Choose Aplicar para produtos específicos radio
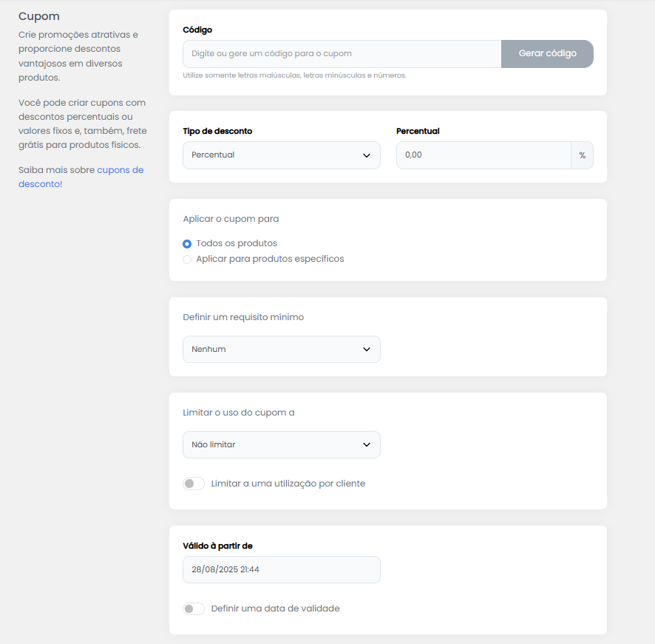 [x=187, y=260]
